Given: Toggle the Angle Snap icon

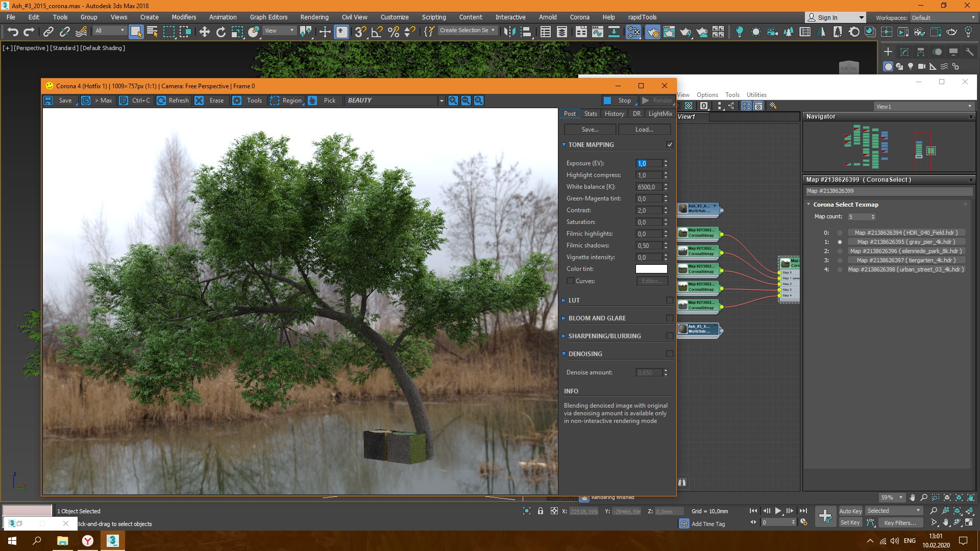Looking at the screenshot, I should click(x=377, y=32).
